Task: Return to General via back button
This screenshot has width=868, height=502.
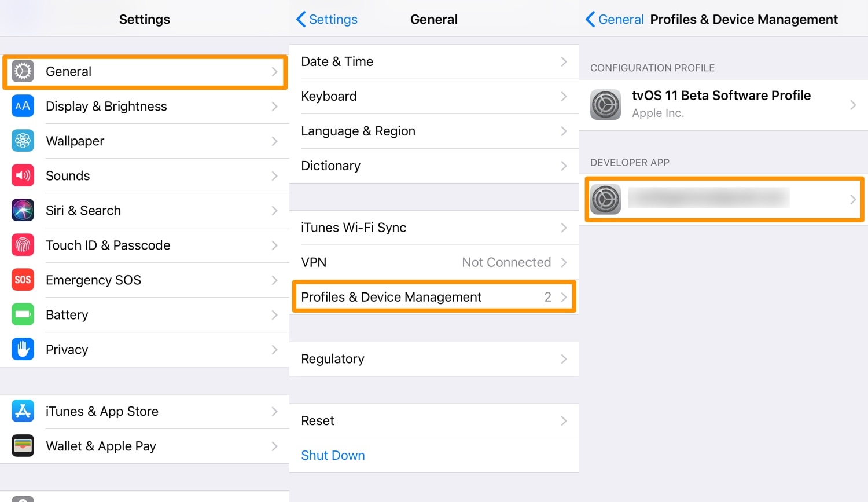Action: pyautogui.click(x=615, y=19)
